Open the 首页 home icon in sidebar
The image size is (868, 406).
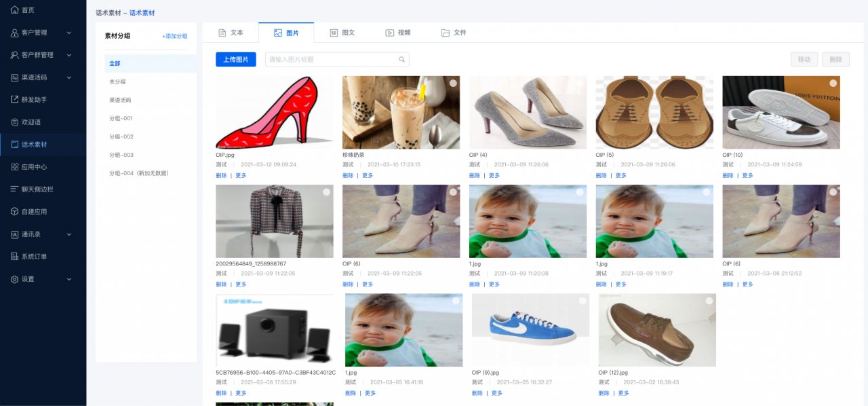coord(15,10)
